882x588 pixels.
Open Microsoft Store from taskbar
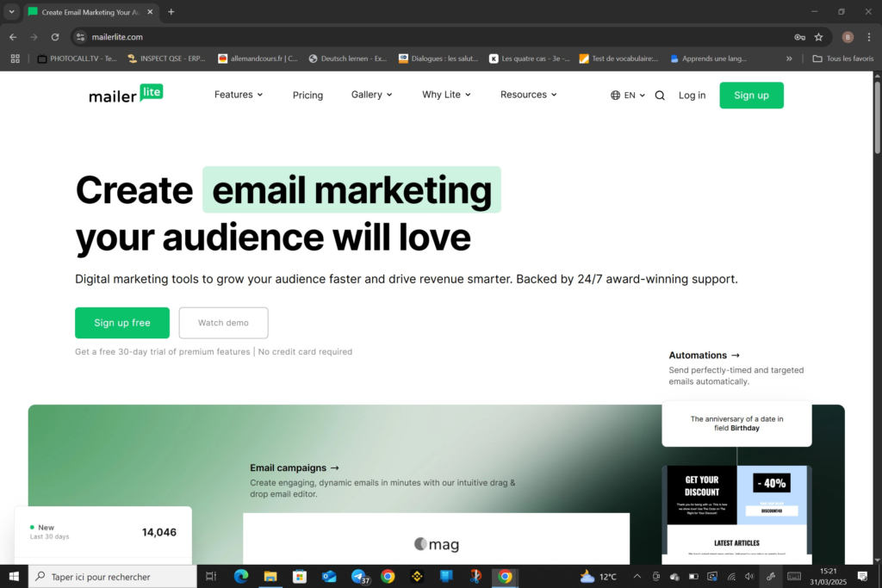(x=300, y=576)
